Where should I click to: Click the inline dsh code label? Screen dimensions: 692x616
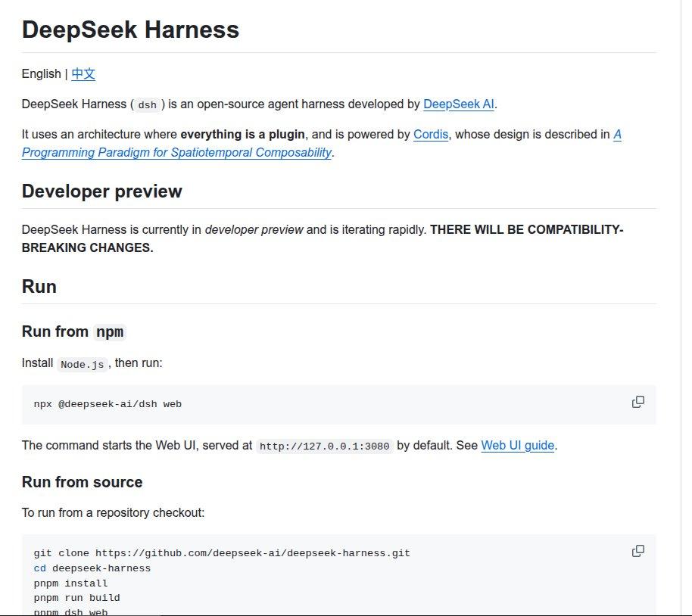click(147, 105)
